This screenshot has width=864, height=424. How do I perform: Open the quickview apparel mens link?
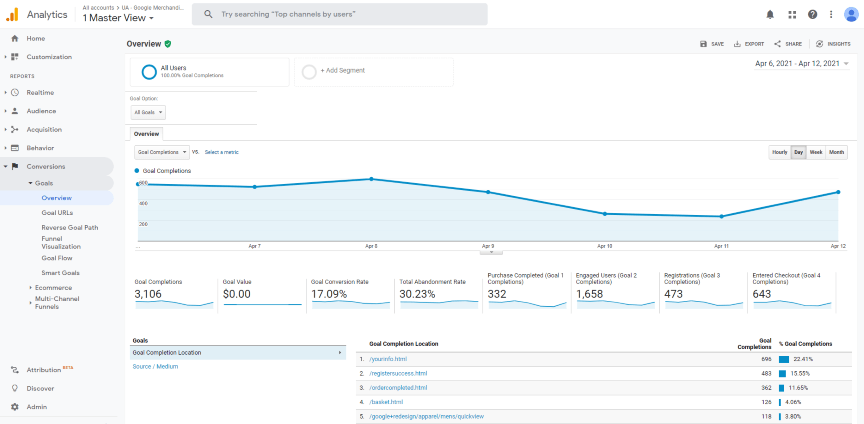pos(426,416)
